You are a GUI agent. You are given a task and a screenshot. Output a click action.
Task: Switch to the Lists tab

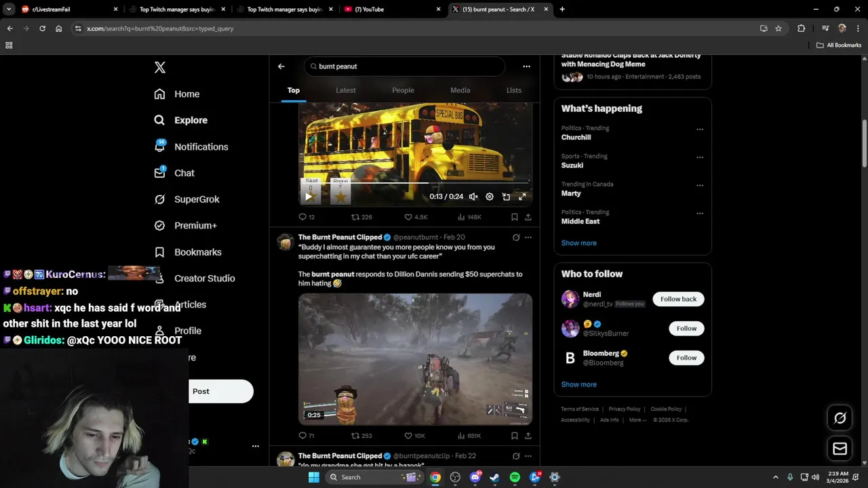[514, 90]
